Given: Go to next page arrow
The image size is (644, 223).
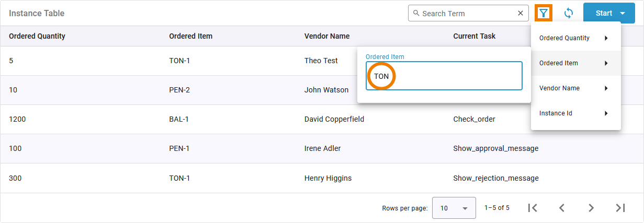Looking at the screenshot, I should click(x=591, y=208).
